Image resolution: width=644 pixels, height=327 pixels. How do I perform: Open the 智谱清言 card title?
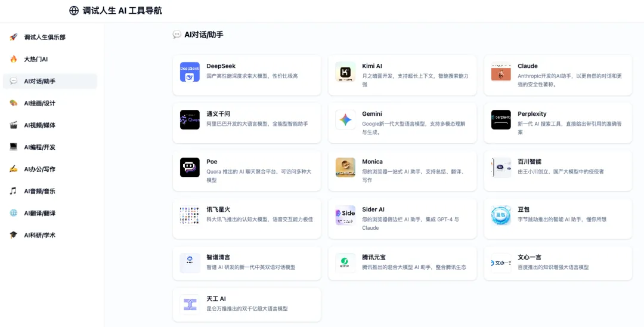(x=218, y=257)
